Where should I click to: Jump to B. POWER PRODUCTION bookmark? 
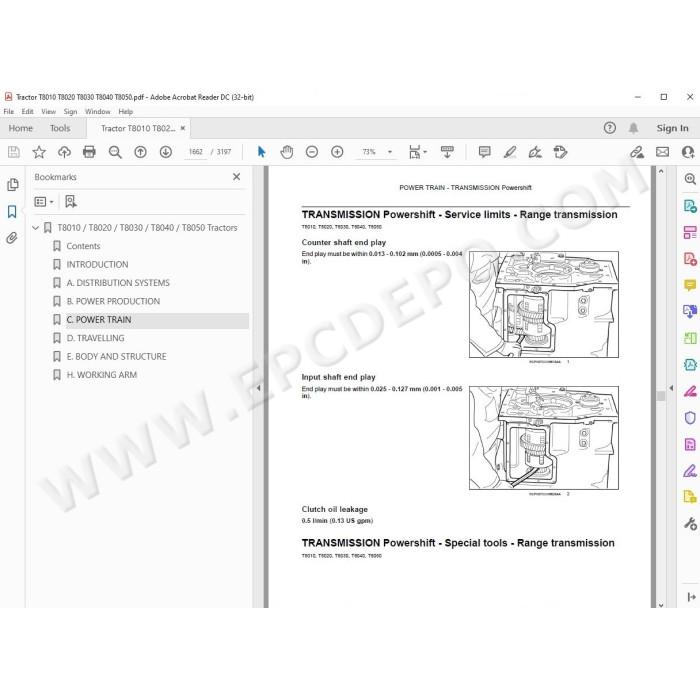(x=113, y=301)
